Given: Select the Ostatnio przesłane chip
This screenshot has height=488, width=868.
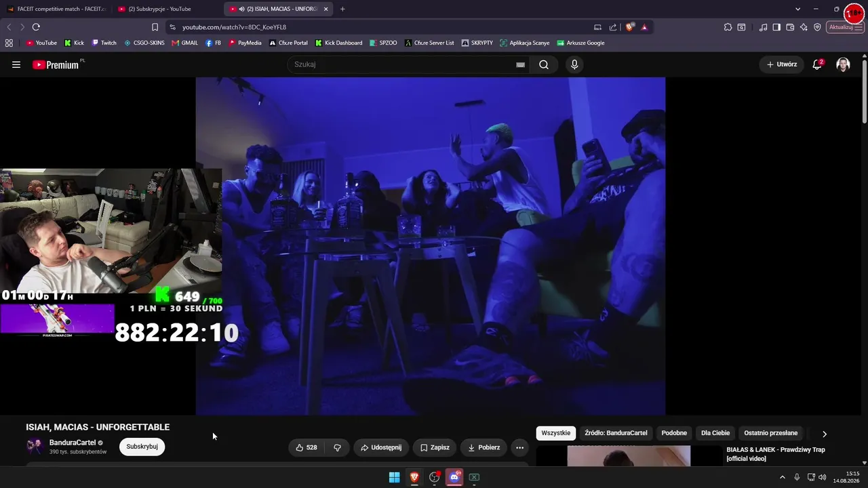Looking at the screenshot, I should pyautogui.click(x=770, y=433).
